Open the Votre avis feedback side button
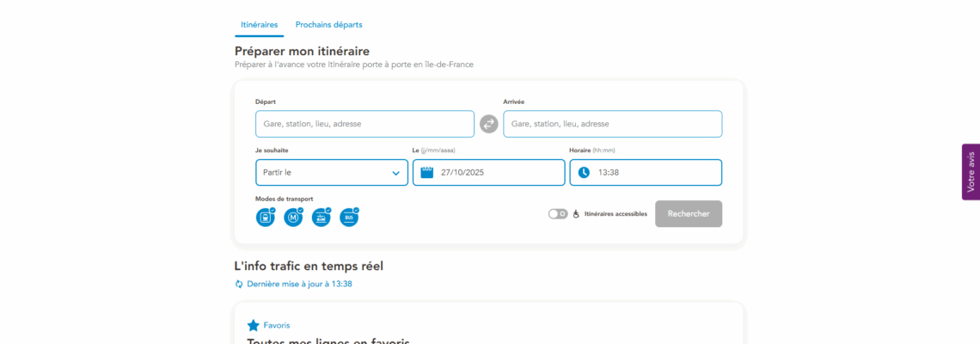Screen dimensions: 980x344 971,172
